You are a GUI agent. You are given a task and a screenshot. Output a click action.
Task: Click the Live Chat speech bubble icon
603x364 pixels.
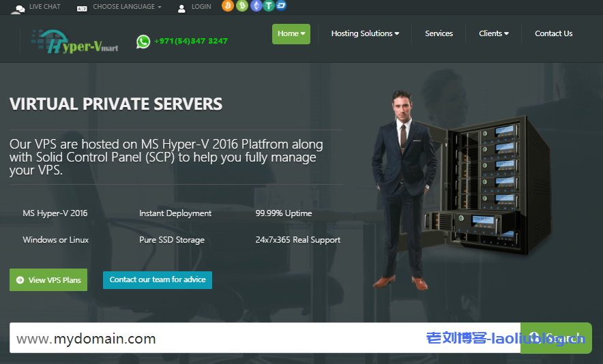point(18,8)
